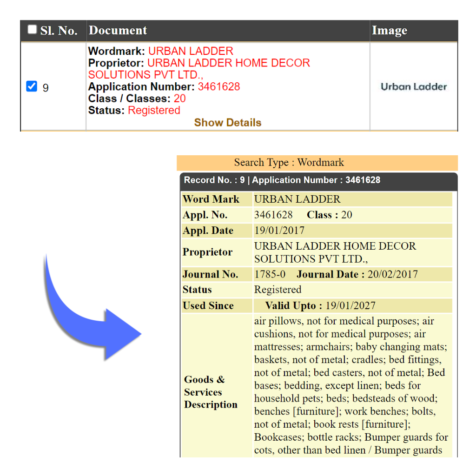Click the red URBAN LADDER wordmark text

pyautogui.click(x=191, y=51)
